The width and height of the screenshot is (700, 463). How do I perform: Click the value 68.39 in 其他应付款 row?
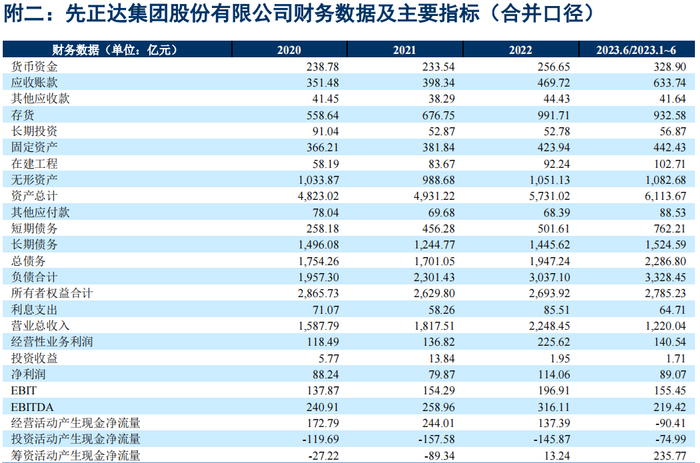557,213
